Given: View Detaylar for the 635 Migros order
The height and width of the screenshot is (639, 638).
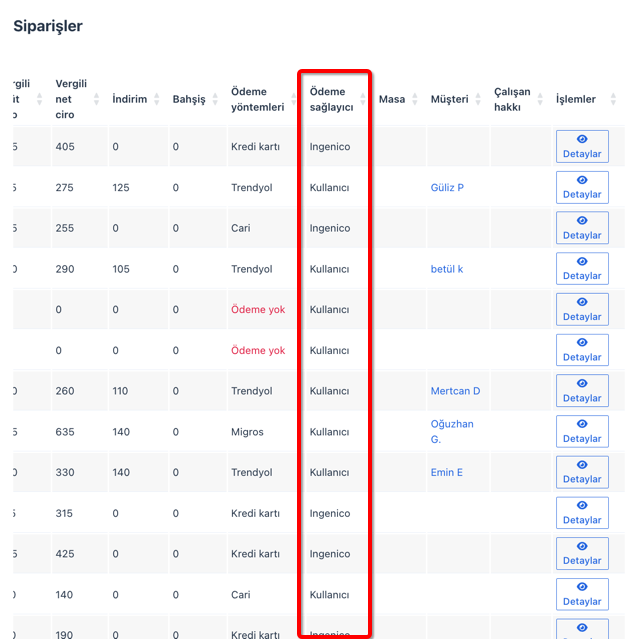Looking at the screenshot, I should (x=582, y=432).
